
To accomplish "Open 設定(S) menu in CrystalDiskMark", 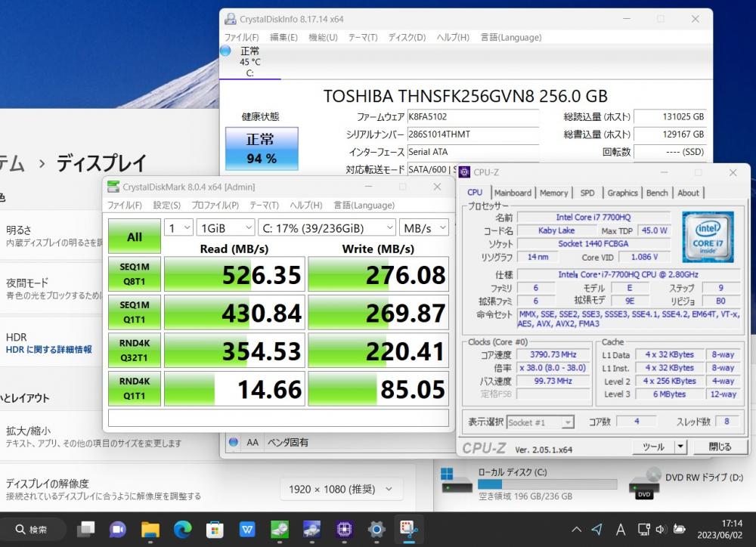I will pos(167,206).
